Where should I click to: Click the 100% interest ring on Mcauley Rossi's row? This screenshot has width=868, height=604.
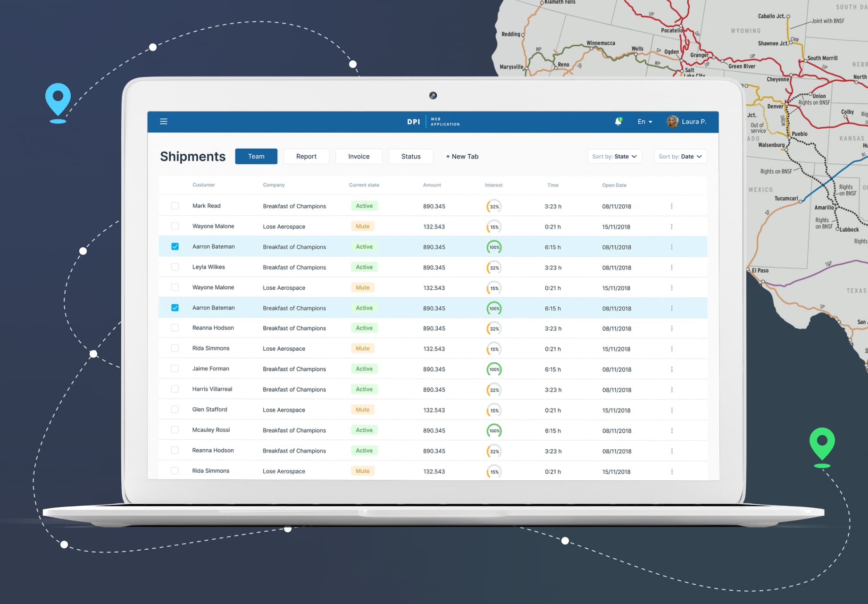point(494,430)
